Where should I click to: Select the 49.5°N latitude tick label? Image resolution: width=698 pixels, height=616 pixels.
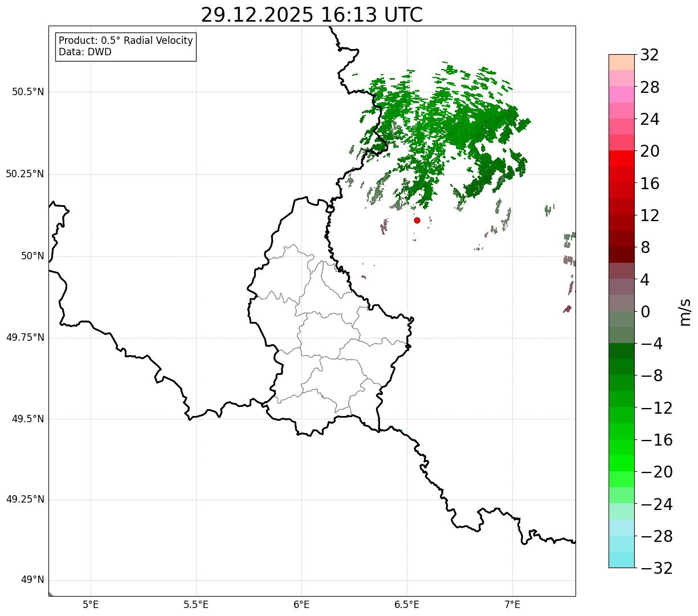coord(28,419)
